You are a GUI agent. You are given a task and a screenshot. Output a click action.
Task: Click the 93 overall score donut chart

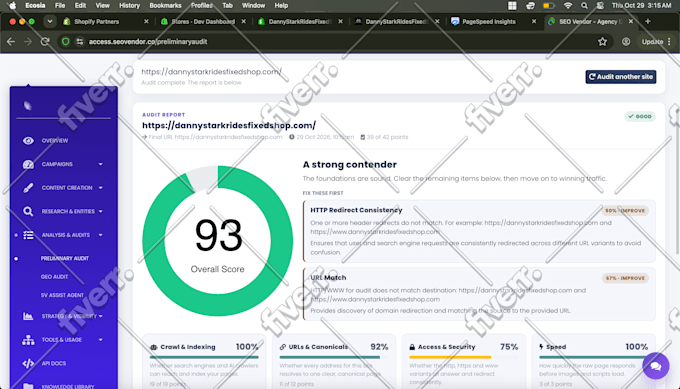click(218, 241)
